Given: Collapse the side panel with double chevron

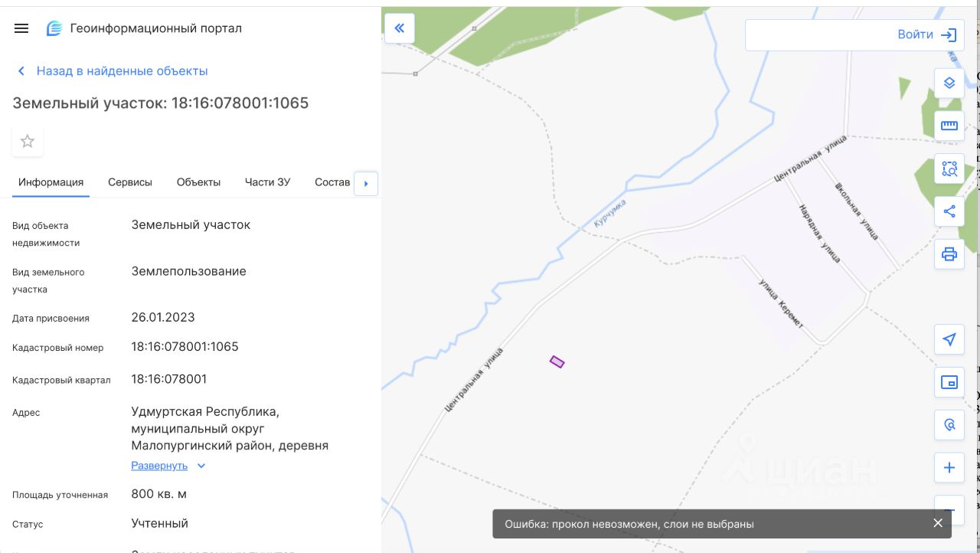Looking at the screenshot, I should (399, 29).
